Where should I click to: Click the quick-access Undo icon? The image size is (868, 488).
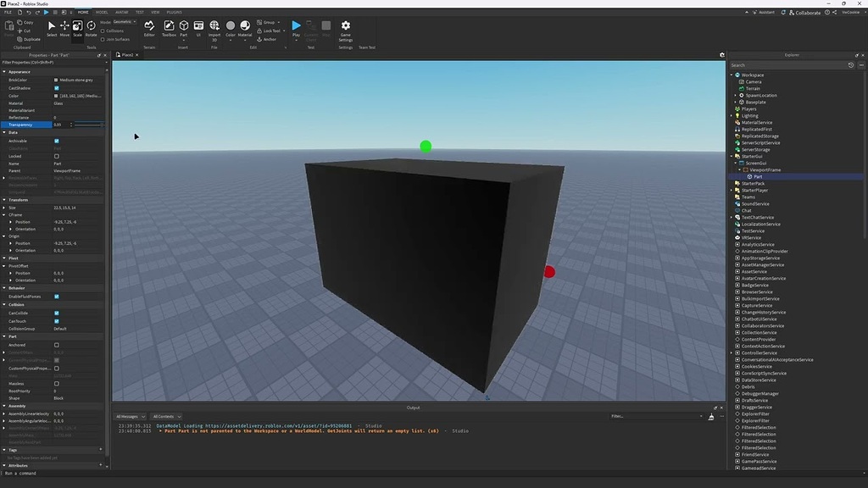(x=29, y=12)
